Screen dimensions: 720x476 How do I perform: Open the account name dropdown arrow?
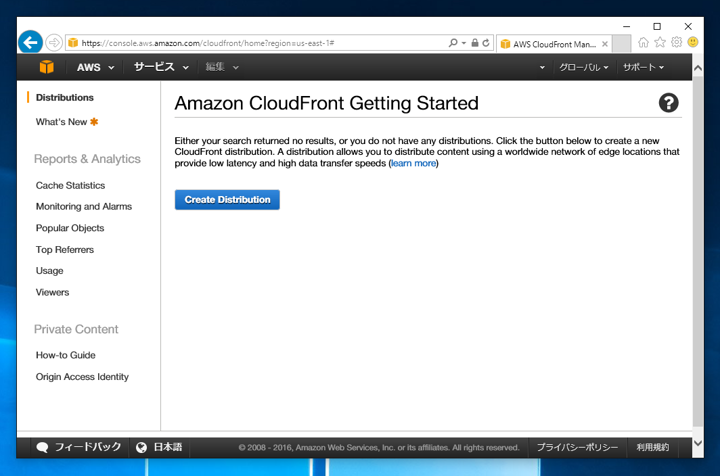tap(542, 67)
